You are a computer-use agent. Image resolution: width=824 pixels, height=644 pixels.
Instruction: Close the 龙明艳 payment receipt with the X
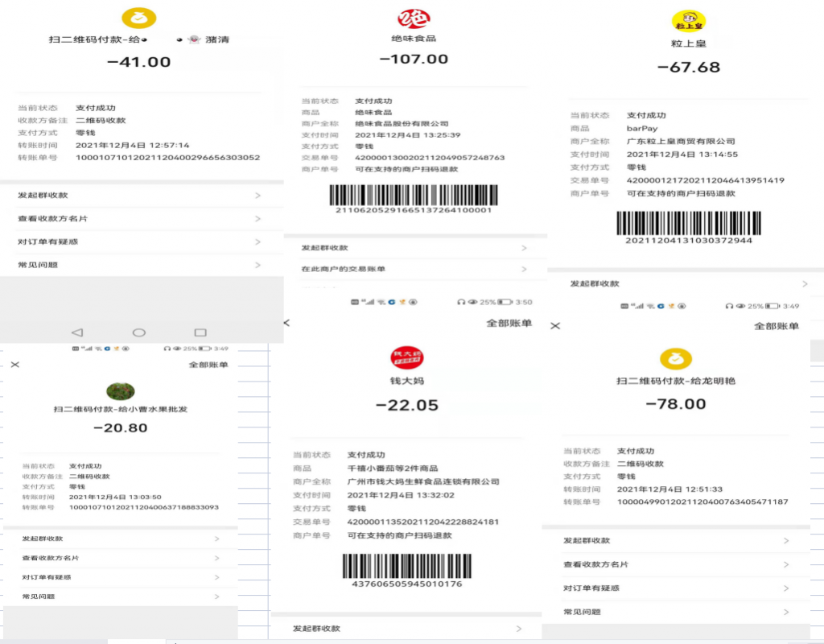[x=554, y=326]
